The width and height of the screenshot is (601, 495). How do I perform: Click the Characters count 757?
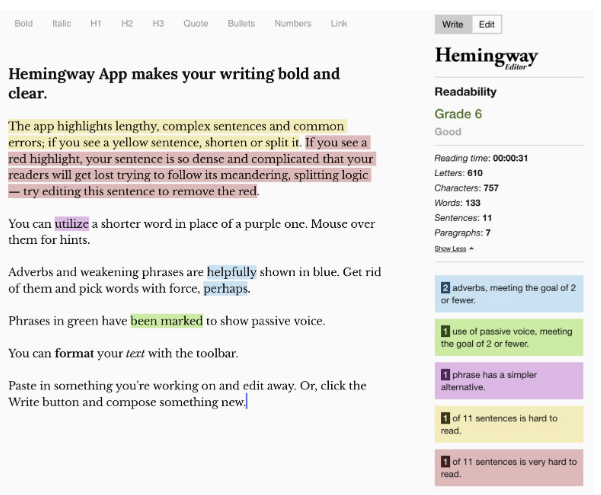tap(491, 188)
